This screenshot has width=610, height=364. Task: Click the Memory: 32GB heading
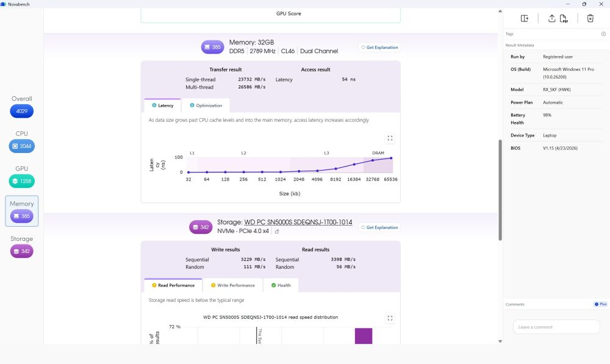[x=251, y=43]
